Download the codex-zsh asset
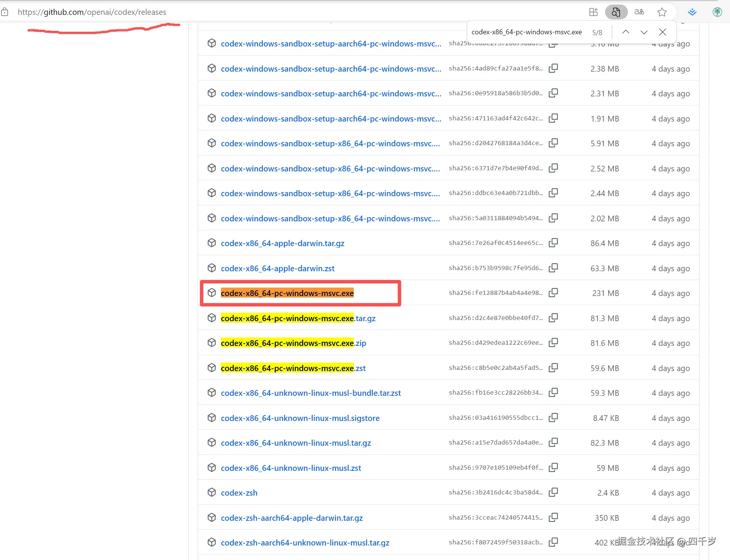730x560 pixels. [239, 493]
